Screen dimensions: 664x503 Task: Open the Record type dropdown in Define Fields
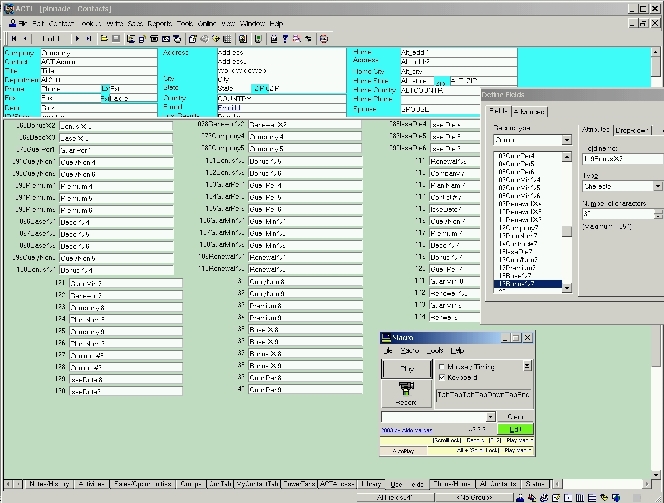pyautogui.click(x=567, y=140)
